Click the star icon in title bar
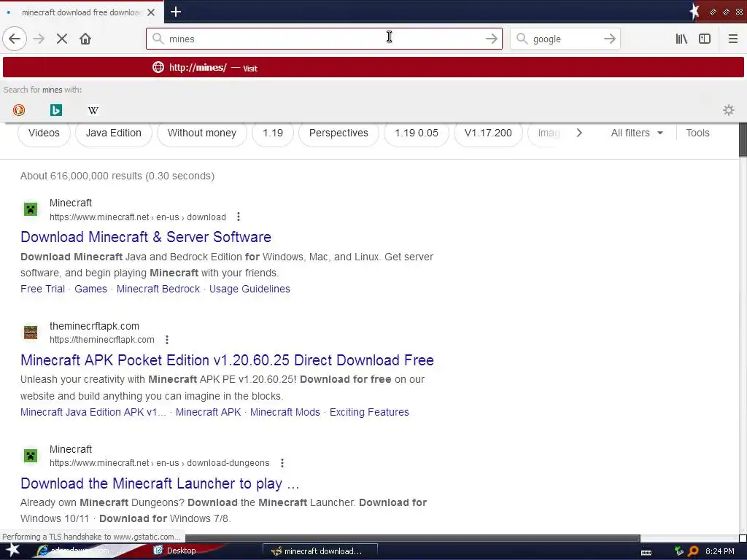The width and height of the screenshot is (747, 560). [x=694, y=12]
